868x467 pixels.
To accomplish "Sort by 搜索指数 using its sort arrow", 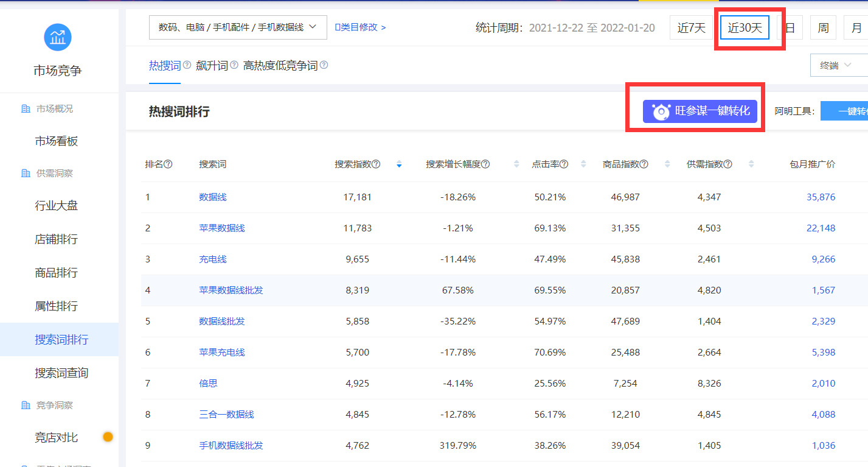I will [399, 164].
